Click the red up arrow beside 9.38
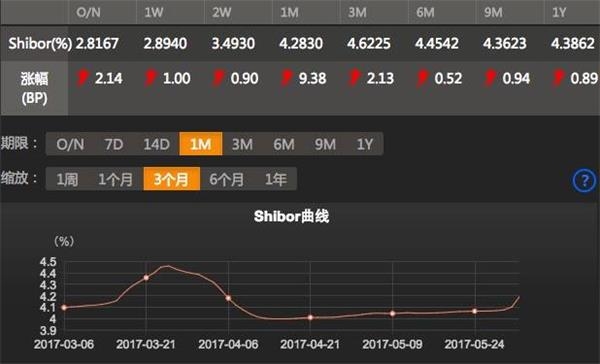The image size is (600, 364). pos(286,78)
